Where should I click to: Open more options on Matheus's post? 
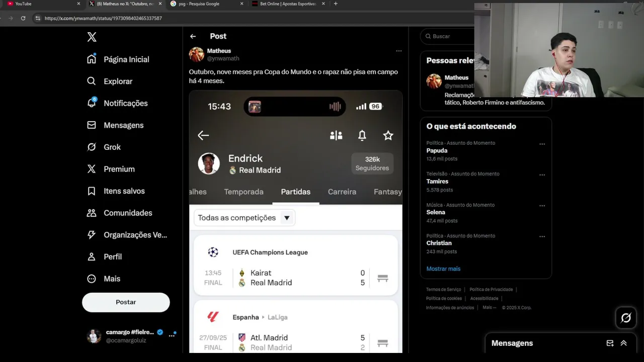[x=398, y=51]
